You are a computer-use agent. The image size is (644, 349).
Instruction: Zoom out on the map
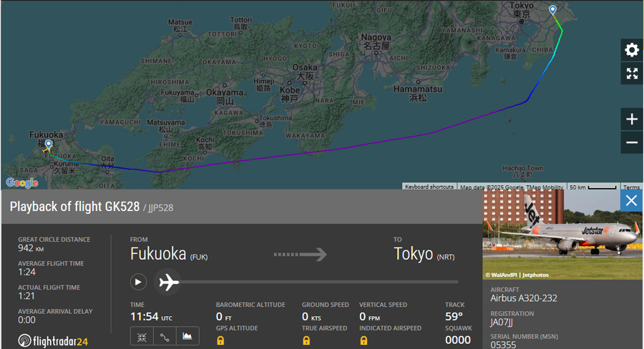pos(632,142)
